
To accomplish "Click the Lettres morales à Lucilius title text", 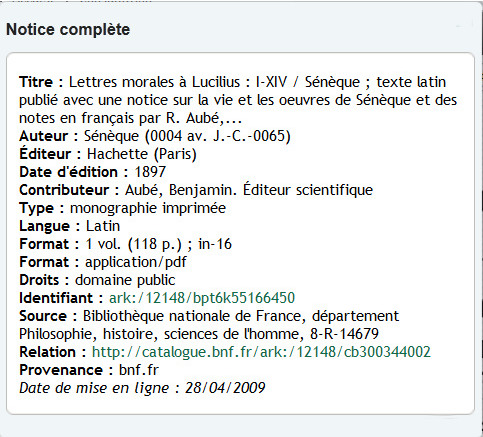I will pyautogui.click(x=154, y=82).
